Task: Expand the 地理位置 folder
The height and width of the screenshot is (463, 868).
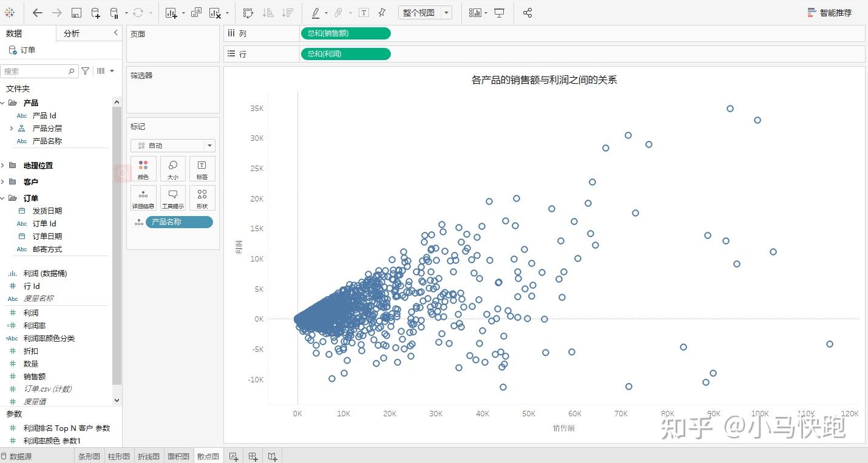Action: [2, 165]
